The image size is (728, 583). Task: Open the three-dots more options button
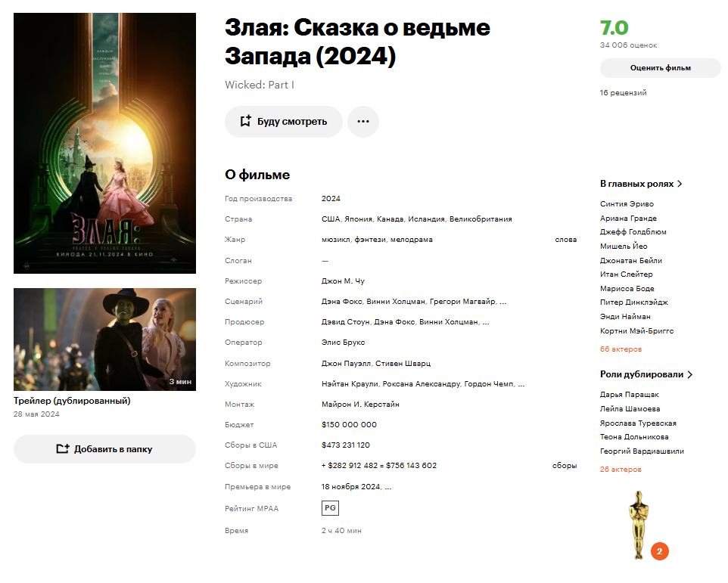[363, 122]
